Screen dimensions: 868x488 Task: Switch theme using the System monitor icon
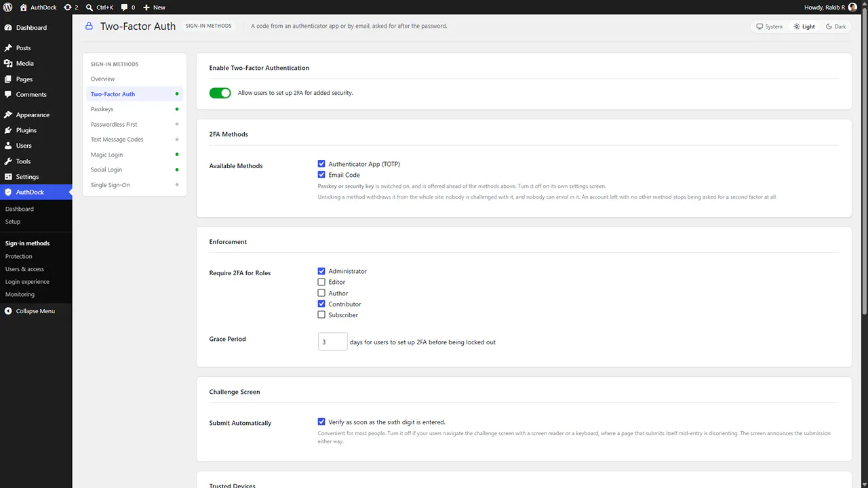tap(760, 27)
